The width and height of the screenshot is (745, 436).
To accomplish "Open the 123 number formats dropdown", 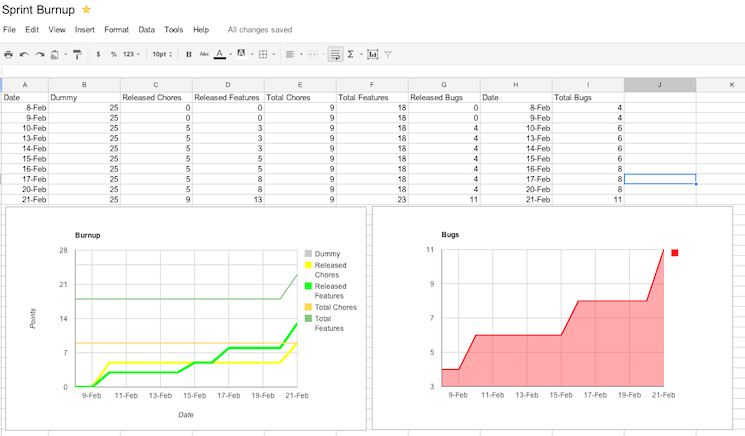I will [x=131, y=55].
